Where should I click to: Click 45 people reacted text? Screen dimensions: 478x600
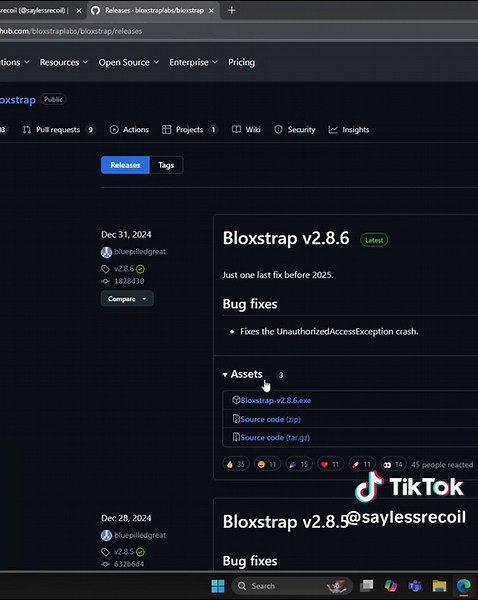pyautogui.click(x=442, y=465)
